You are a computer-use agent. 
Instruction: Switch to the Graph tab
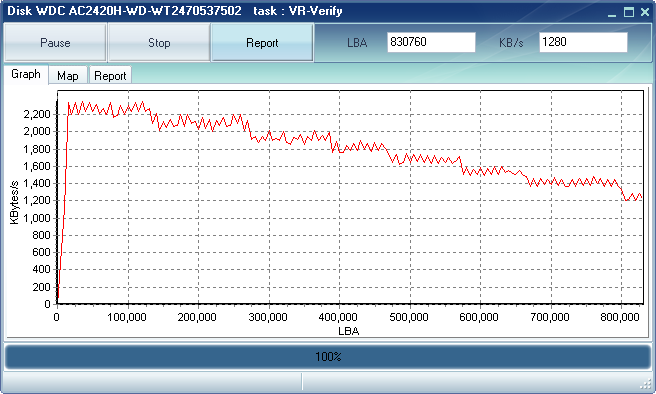point(26,74)
